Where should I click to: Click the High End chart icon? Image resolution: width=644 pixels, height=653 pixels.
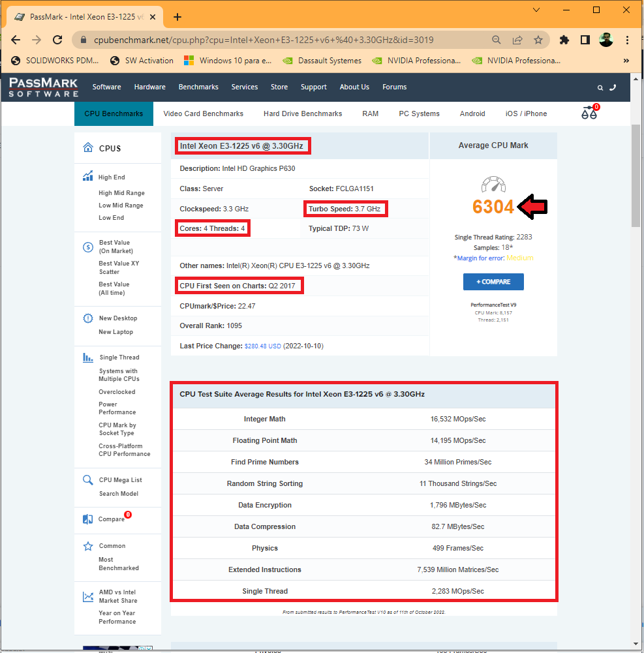coord(87,176)
